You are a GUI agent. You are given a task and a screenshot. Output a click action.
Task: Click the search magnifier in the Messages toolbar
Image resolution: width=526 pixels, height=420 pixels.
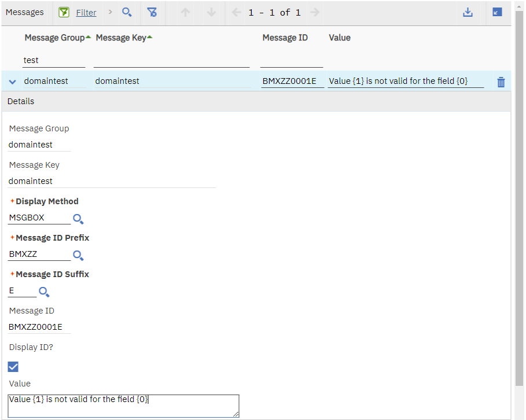[x=127, y=12]
